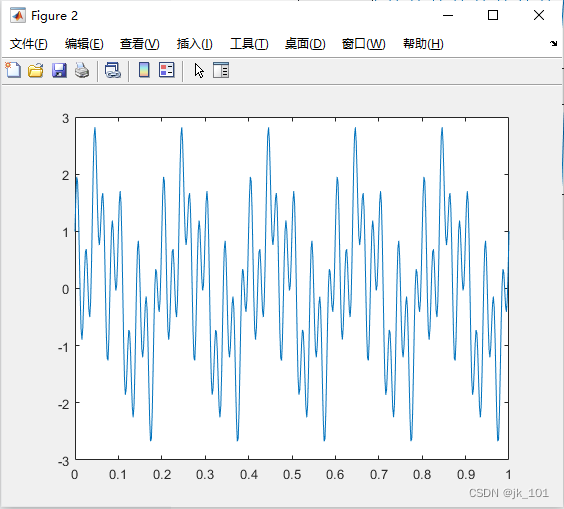Open the 编辑(E) menu
The width and height of the screenshot is (564, 509).
84,44
